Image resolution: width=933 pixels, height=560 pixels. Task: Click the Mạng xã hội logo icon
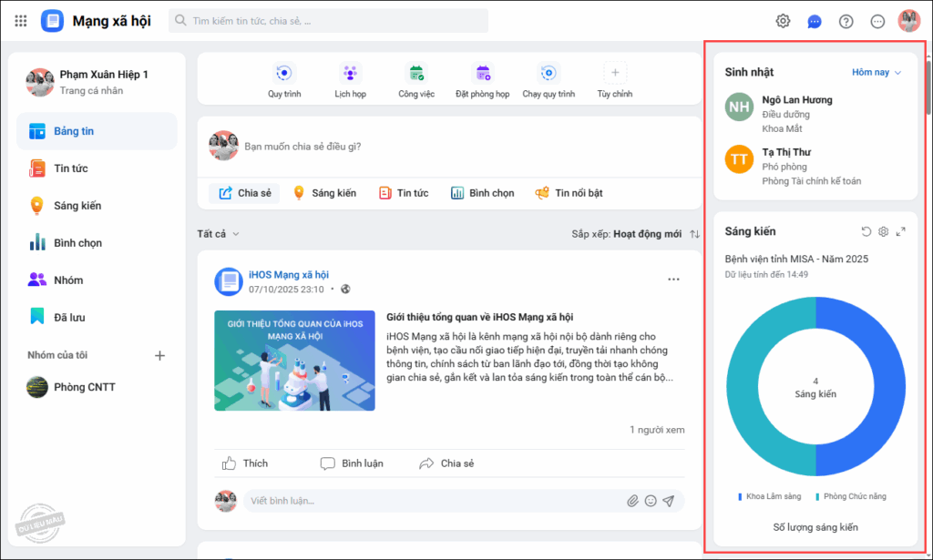click(52, 21)
